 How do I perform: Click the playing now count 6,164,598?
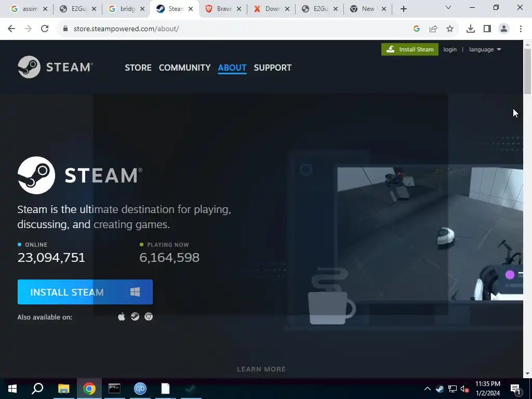click(x=169, y=258)
